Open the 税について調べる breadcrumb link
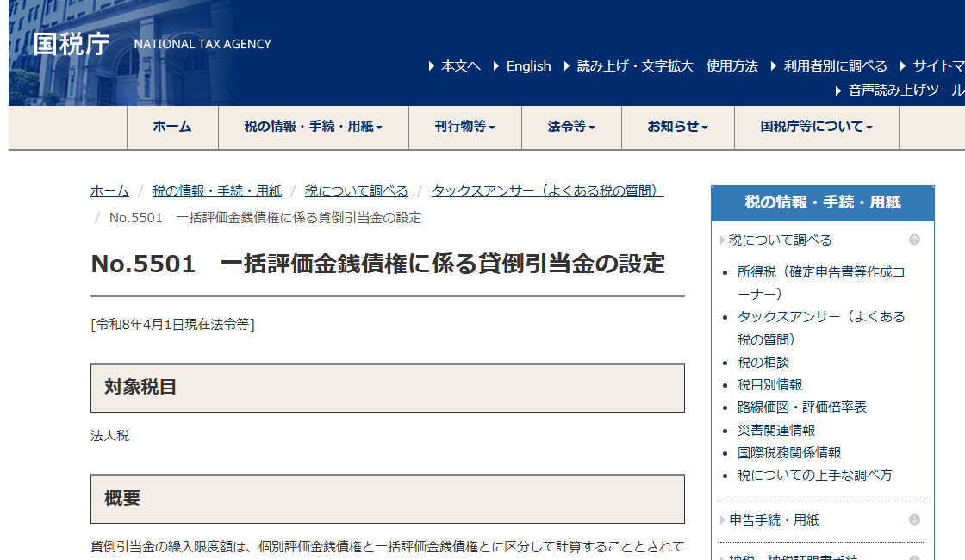Image resolution: width=965 pixels, height=560 pixels. point(357,191)
